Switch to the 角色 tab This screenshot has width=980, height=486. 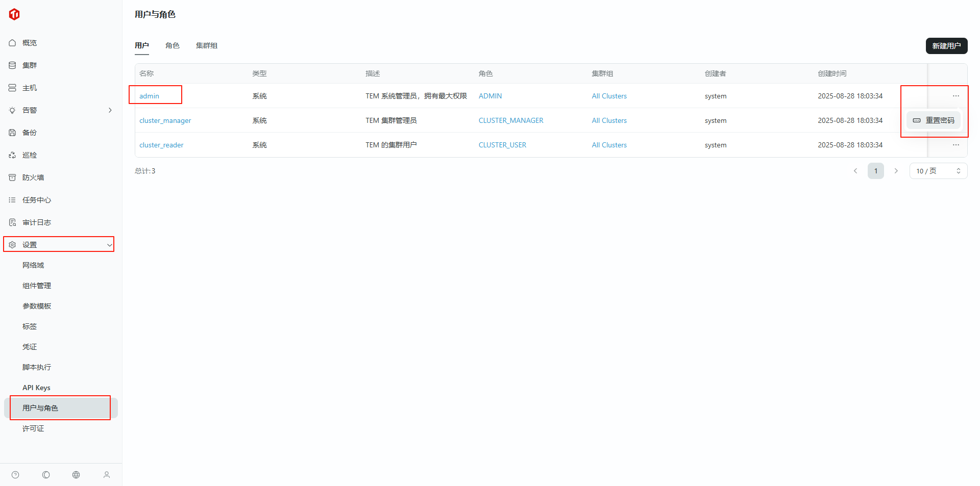pos(173,45)
